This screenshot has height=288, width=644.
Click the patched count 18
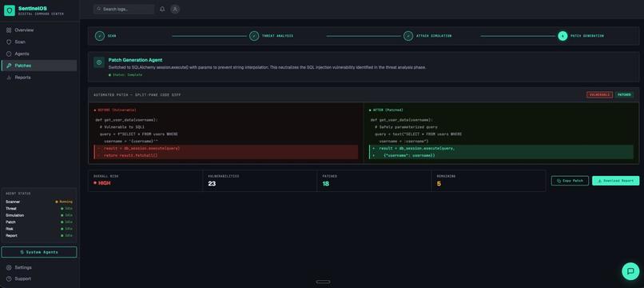326,183
